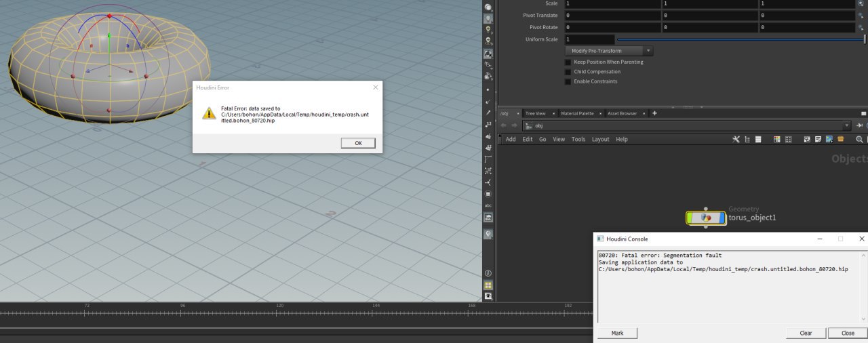
Task: Switch to the Tree View tab
Action: 536,113
